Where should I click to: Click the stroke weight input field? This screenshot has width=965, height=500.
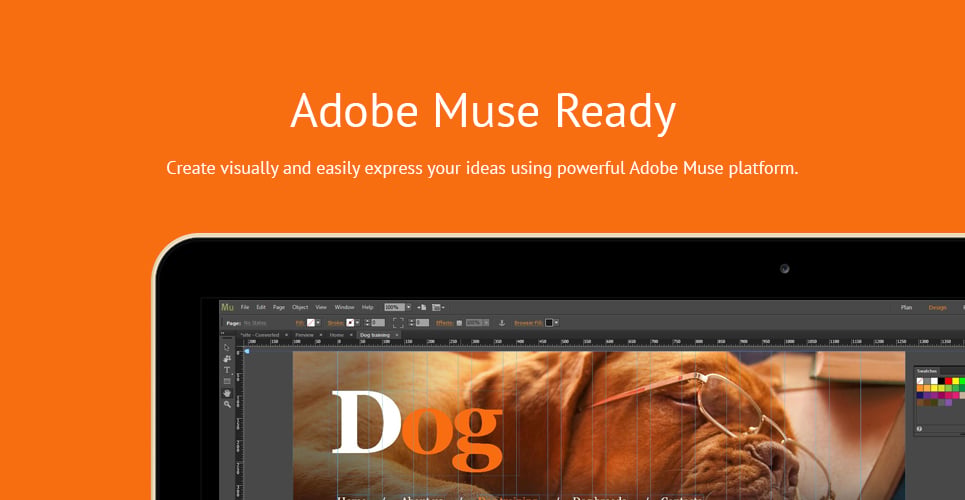point(378,323)
